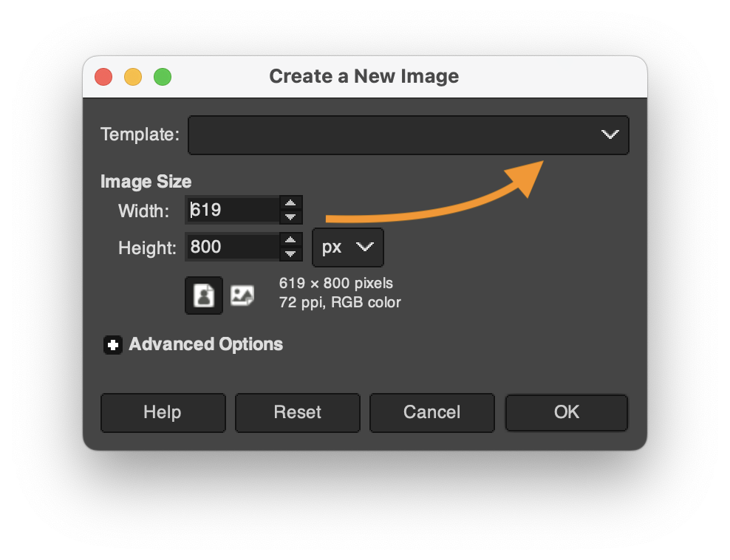Increase Width with the up arrow

(291, 203)
